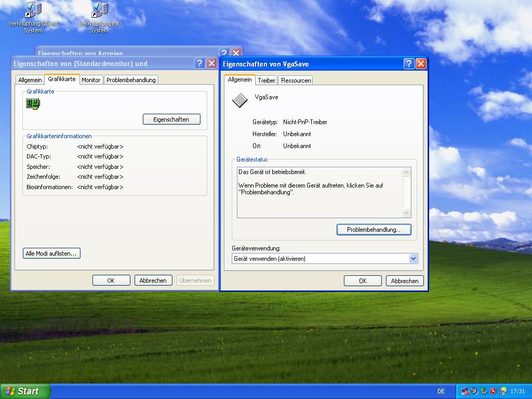This screenshot has height=399, width=532.
Task: Click the DE language indicator in taskbar
Action: pos(441,391)
